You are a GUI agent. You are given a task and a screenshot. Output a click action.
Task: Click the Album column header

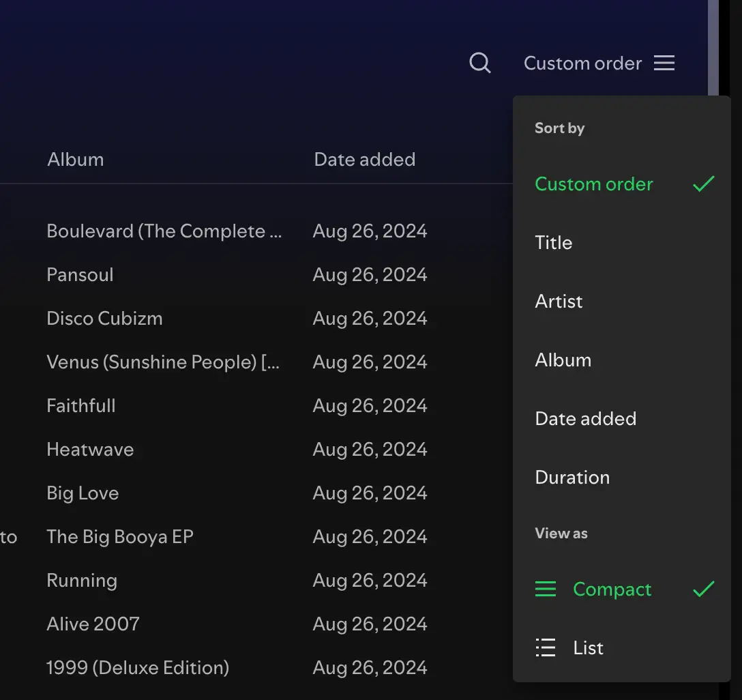[75, 159]
